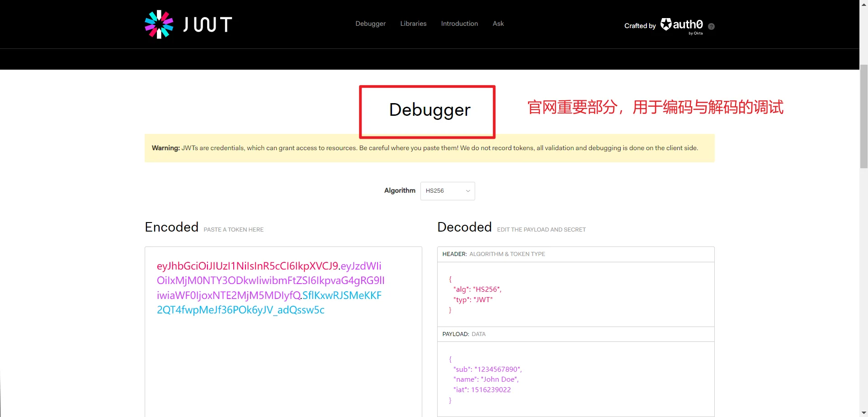Click the "Crafted by" text
The image size is (868, 417).
[x=640, y=26]
